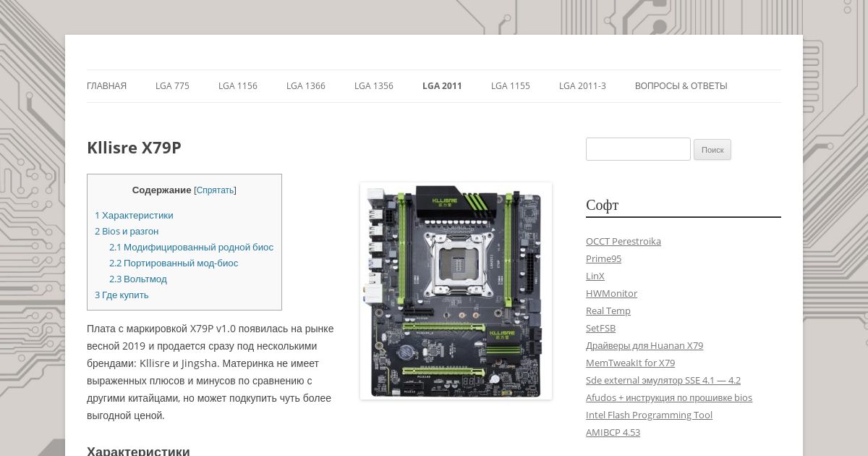Open the LGA 1366 menu item
This screenshot has height=456, width=868.
pyautogui.click(x=306, y=85)
